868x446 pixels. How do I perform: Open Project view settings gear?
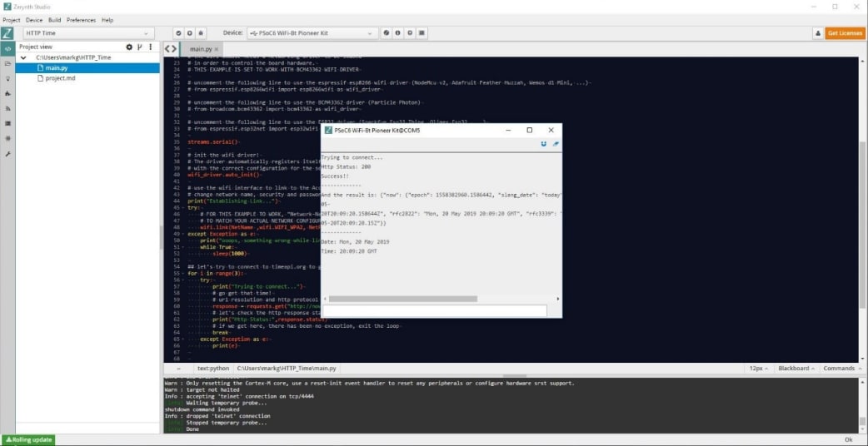click(129, 47)
